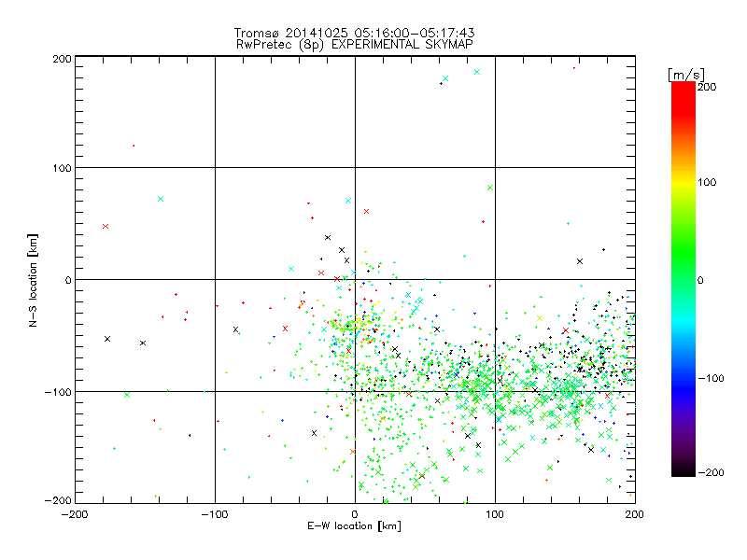Click the 'E-W location [km]' axis label
Image resolution: width=747 pixels, height=560 pixels.
[354, 526]
